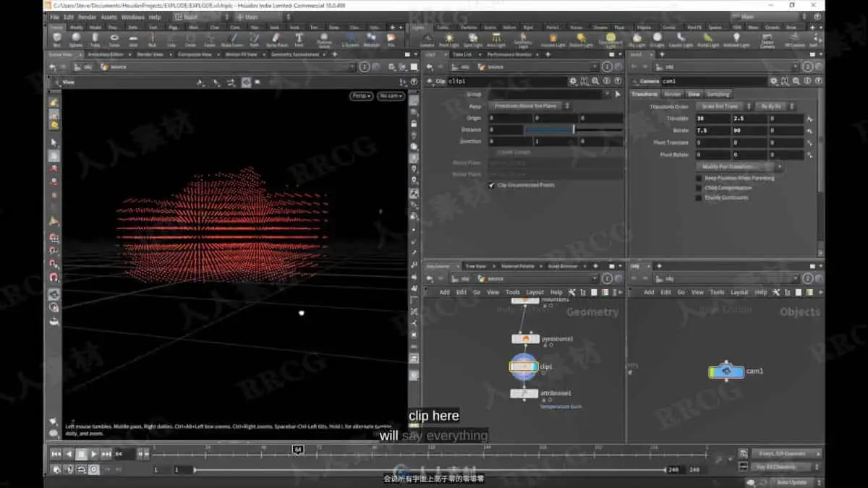Jump to the first frame

click(x=56, y=453)
